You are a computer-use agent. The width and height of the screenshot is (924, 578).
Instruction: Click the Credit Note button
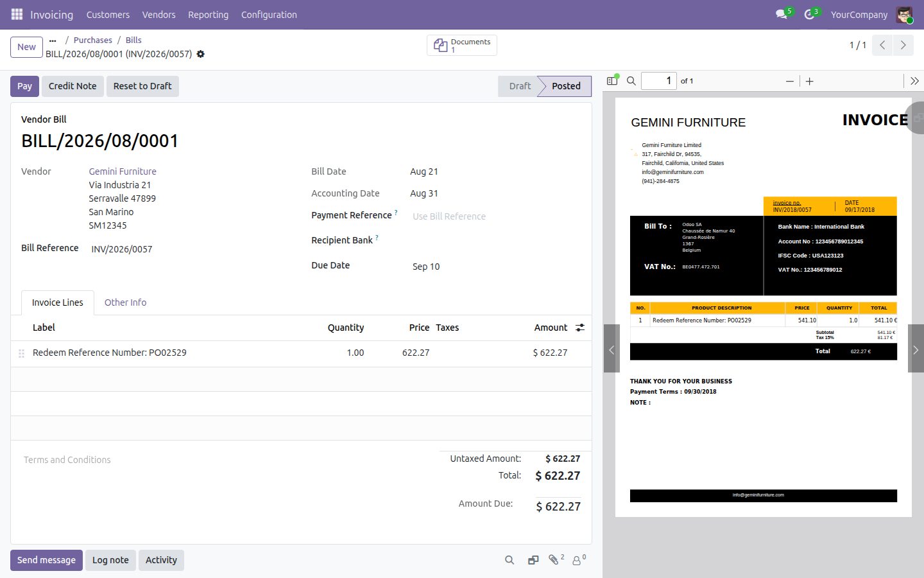coord(73,86)
